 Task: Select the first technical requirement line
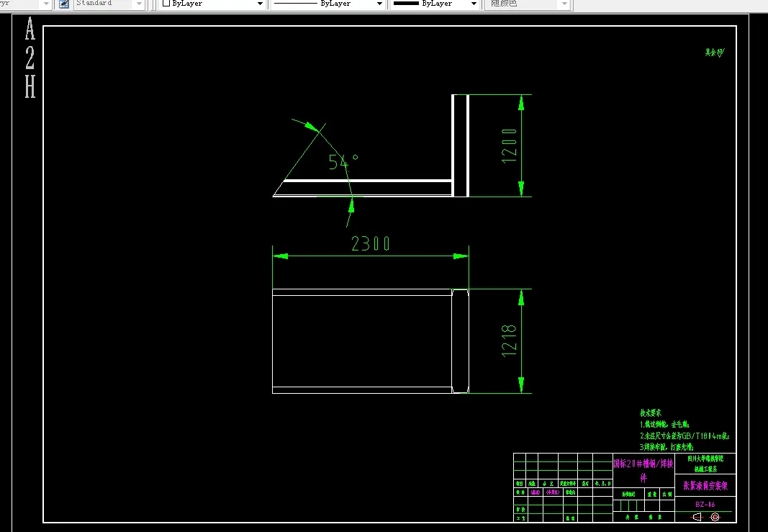[x=664, y=424]
